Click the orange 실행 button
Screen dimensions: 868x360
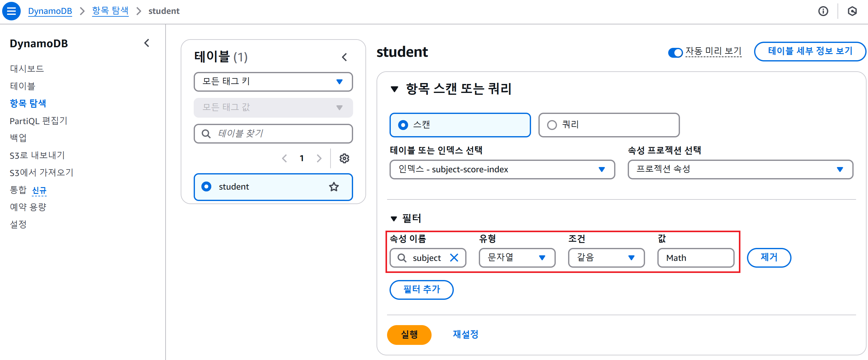(x=409, y=334)
